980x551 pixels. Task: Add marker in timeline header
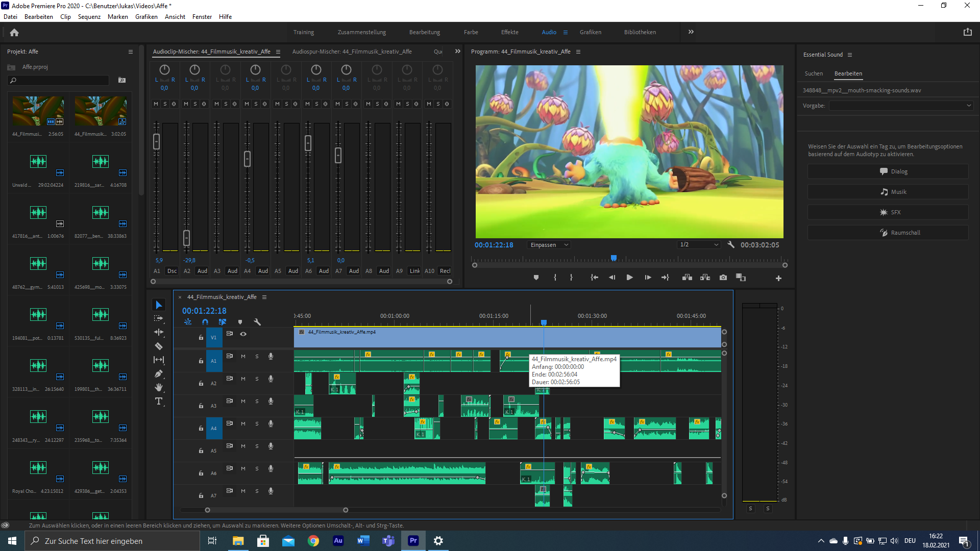pyautogui.click(x=240, y=322)
